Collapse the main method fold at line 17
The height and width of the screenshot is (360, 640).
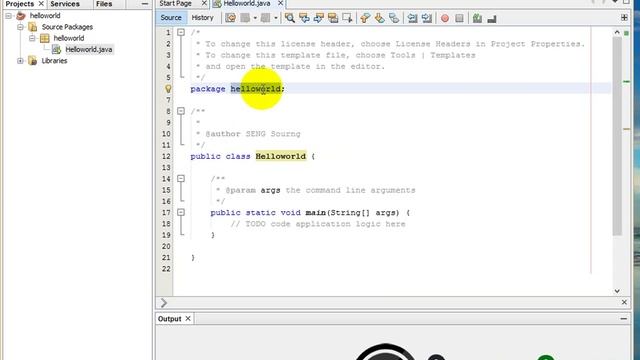pyautogui.click(x=181, y=212)
